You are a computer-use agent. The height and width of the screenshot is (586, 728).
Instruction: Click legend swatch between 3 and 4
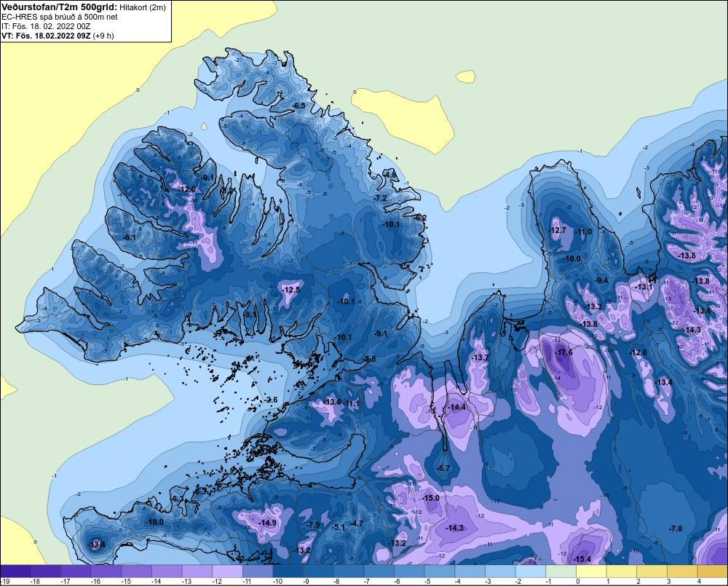[x=682, y=571]
